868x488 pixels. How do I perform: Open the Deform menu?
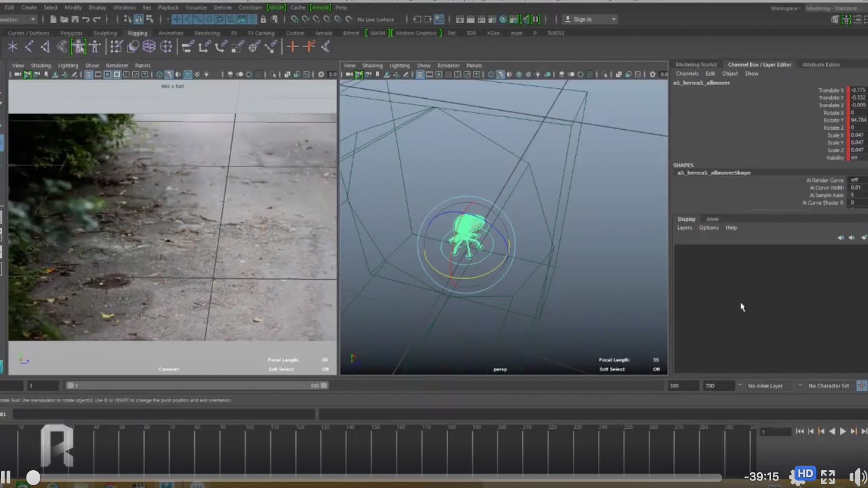222,7
